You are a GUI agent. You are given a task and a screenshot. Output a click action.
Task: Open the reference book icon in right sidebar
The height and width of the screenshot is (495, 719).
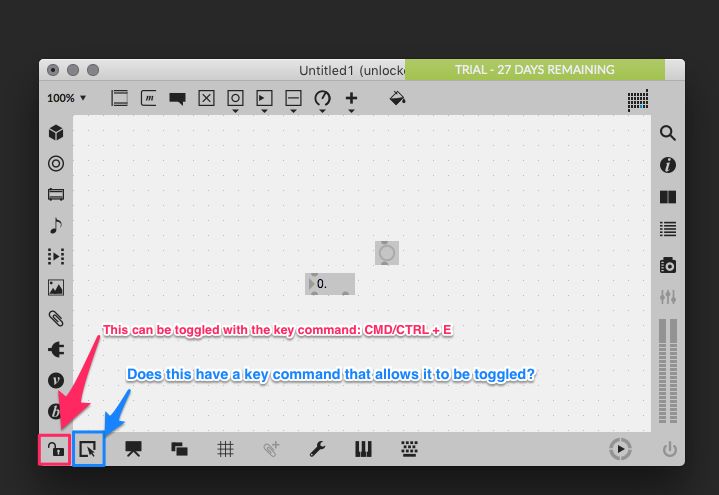668,197
